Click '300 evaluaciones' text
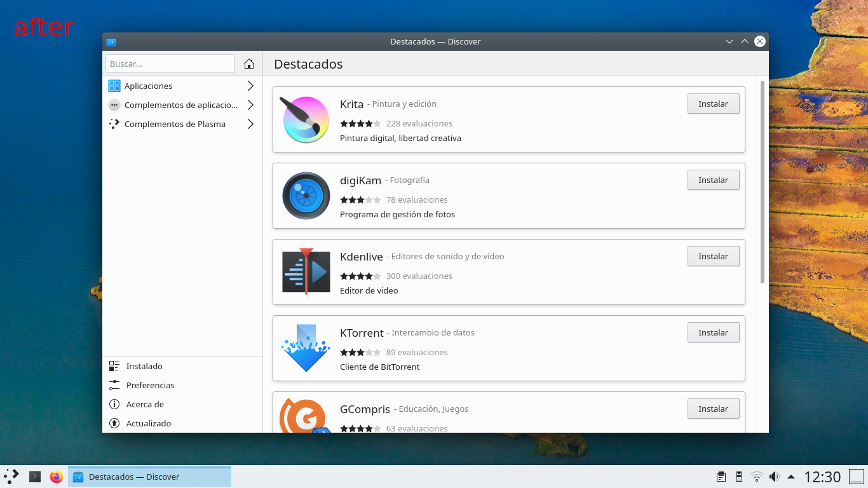Viewport: 868px width, 488px height. pos(419,276)
